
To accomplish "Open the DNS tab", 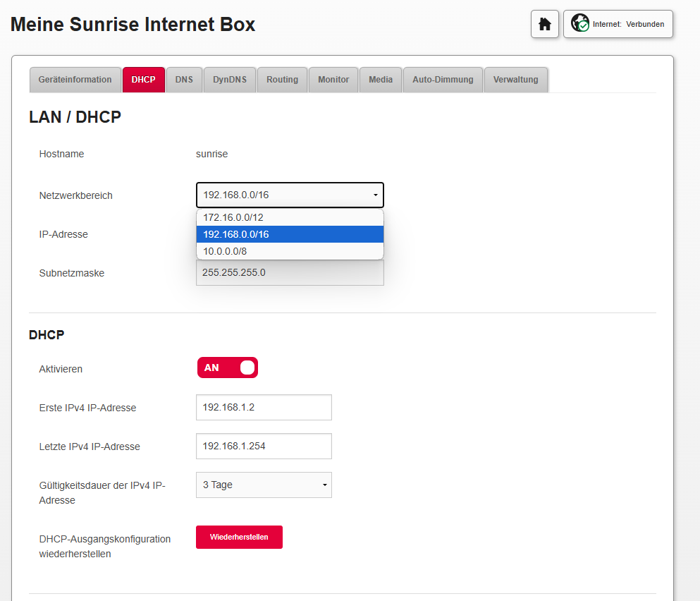I will click(184, 80).
